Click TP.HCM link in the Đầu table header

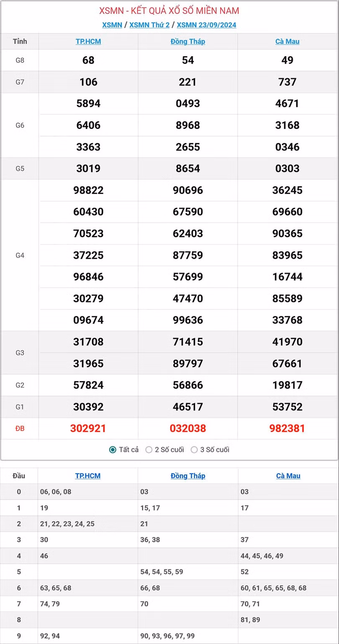[88, 476]
